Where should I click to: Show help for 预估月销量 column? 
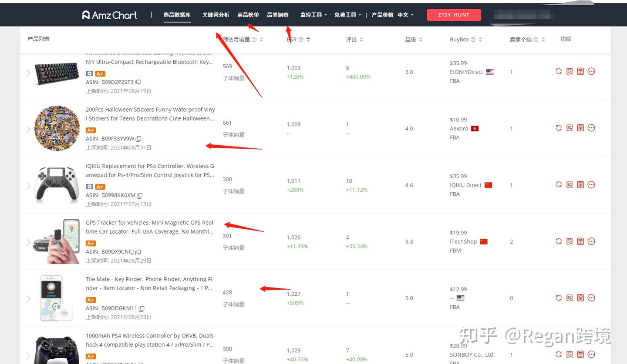click(x=254, y=40)
